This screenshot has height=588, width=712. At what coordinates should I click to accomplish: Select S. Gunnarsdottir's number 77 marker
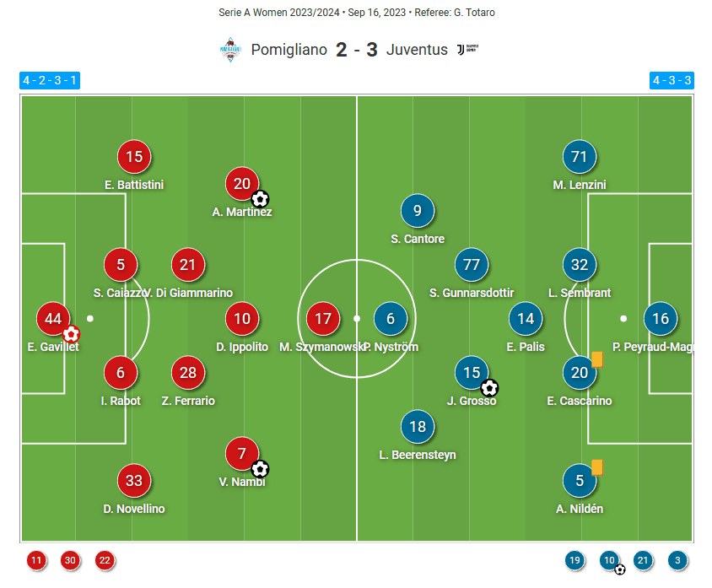point(472,265)
